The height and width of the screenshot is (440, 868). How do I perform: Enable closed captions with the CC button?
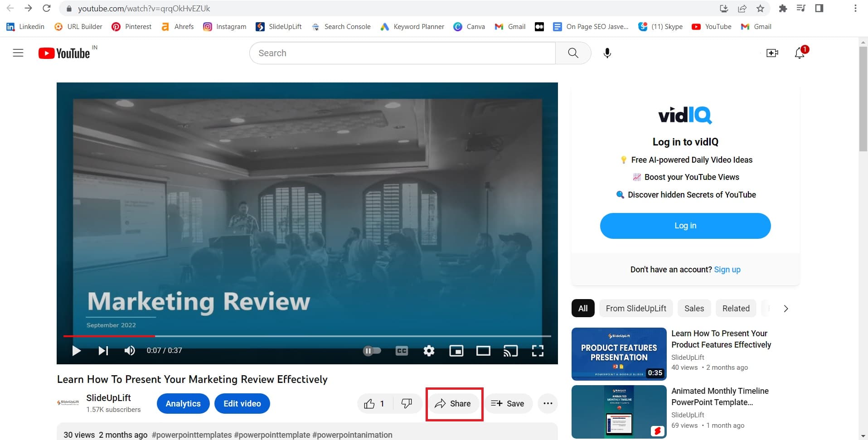click(402, 350)
